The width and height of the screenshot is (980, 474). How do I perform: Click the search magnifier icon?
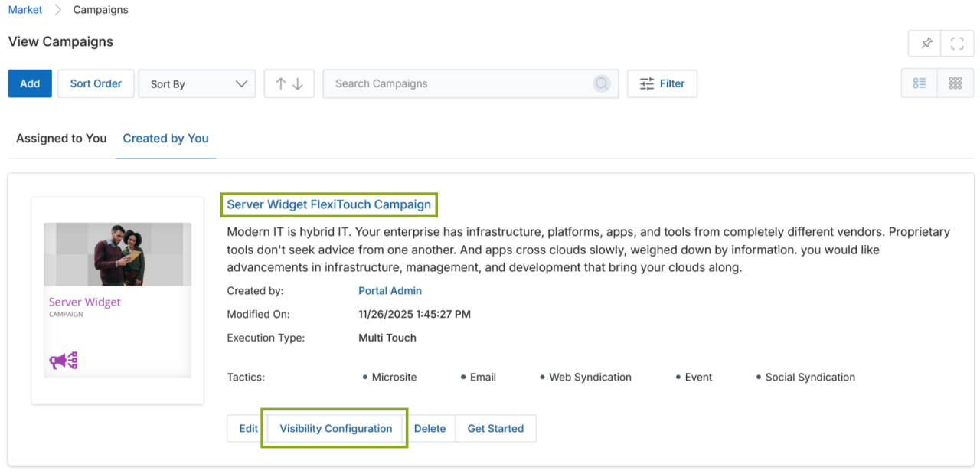pyautogui.click(x=603, y=83)
